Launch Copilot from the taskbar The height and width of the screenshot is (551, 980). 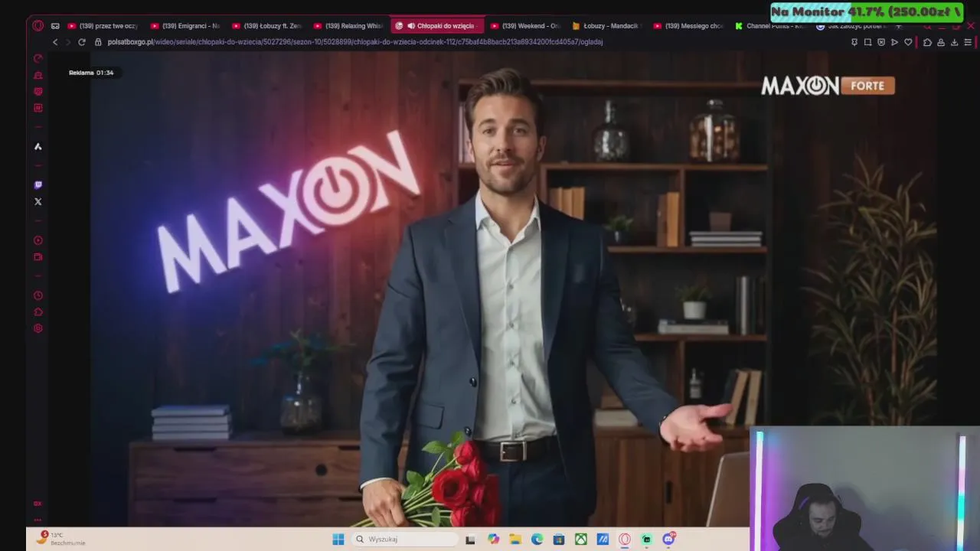(x=493, y=540)
